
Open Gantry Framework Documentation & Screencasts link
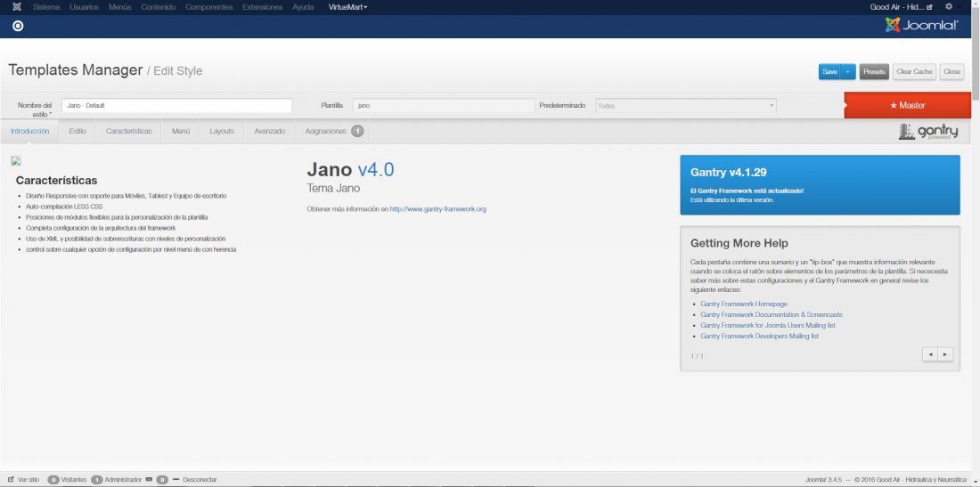coord(772,314)
